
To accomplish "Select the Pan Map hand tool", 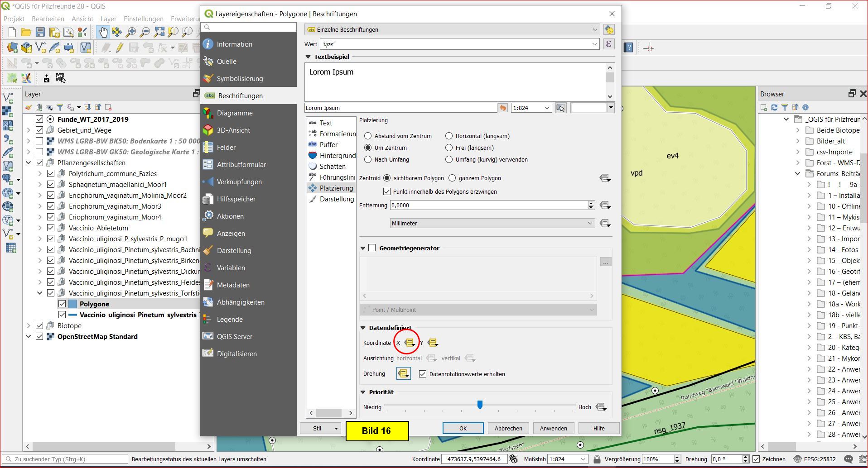I will click(103, 32).
